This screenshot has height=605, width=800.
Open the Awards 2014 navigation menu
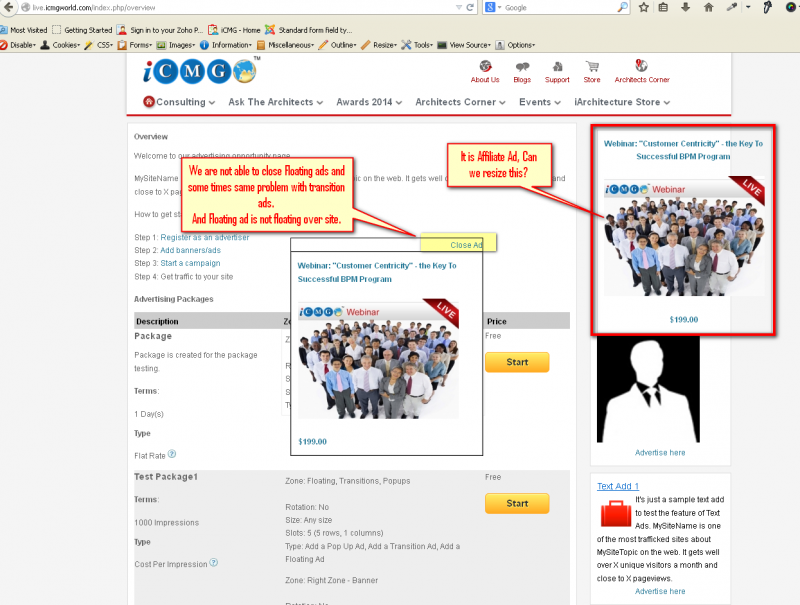(369, 102)
